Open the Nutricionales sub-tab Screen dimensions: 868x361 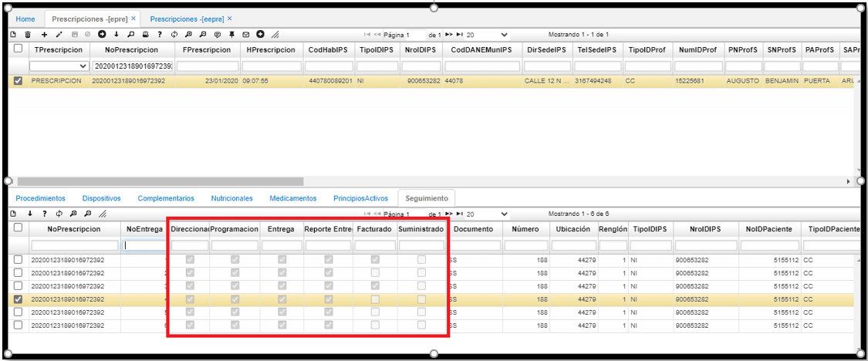point(232,198)
